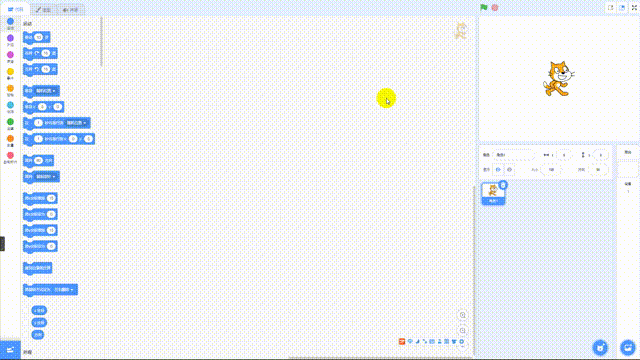The image size is (640, 360).
Task: Switch to small stage layout
Action: tap(611, 8)
